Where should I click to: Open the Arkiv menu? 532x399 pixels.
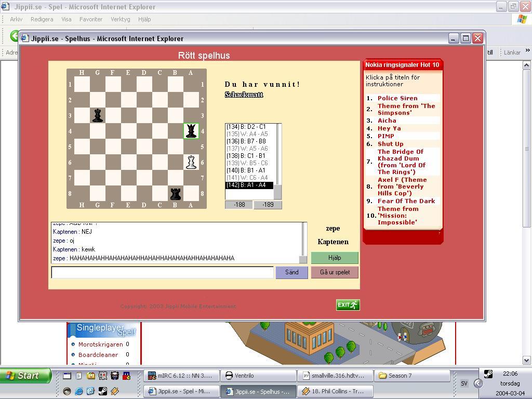click(x=16, y=19)
